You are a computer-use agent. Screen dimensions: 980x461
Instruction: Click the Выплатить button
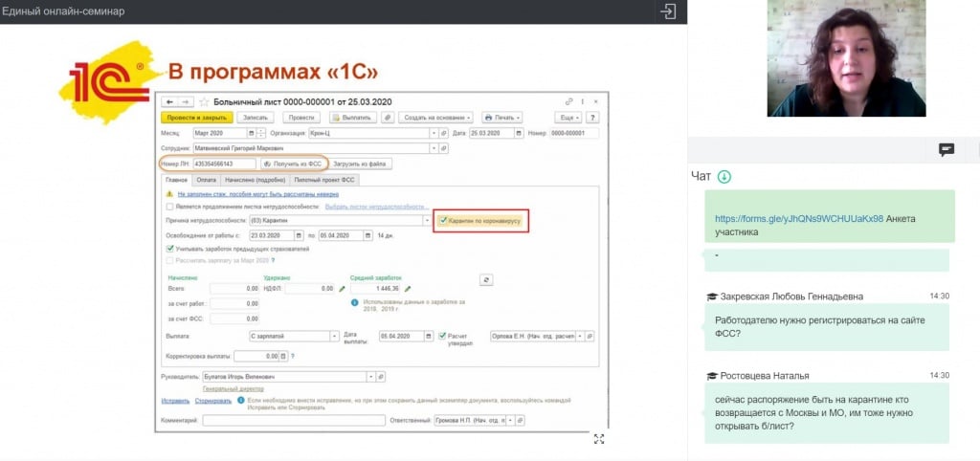(354, 118)
